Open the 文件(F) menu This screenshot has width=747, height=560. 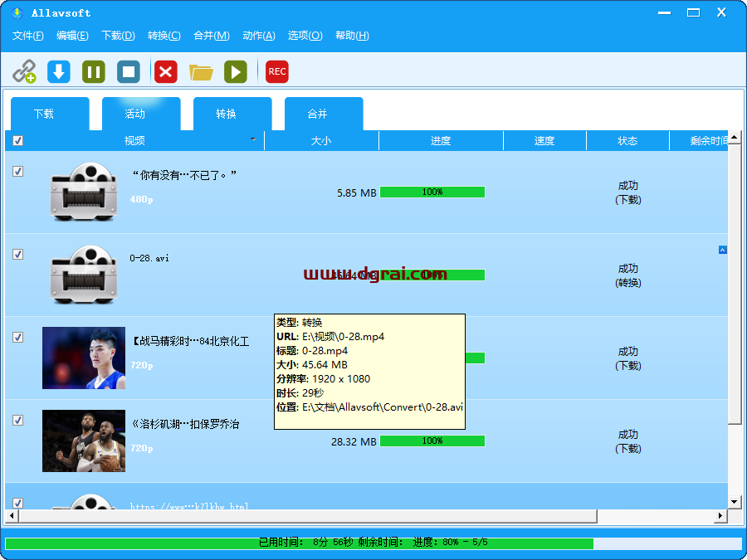[28, 36]
